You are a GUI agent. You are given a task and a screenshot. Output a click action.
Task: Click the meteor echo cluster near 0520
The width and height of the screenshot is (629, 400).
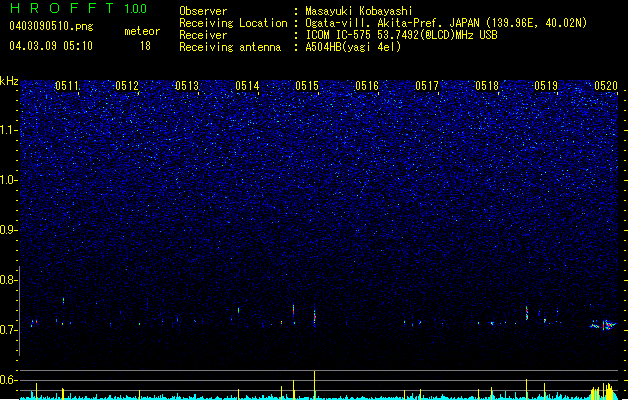(x=603, y=325)
